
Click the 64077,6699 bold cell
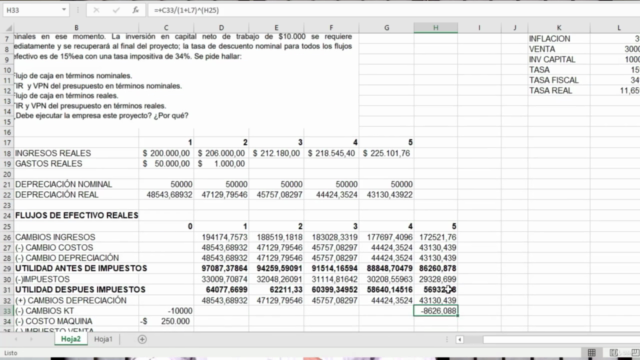pyautogui.click(x=221, y=290)
